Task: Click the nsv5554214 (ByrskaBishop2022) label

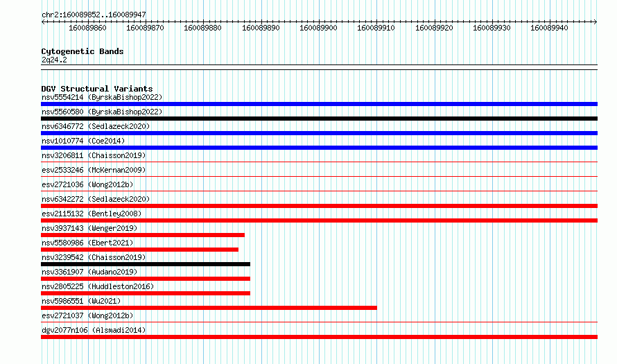Action: [x=102, y=97]
